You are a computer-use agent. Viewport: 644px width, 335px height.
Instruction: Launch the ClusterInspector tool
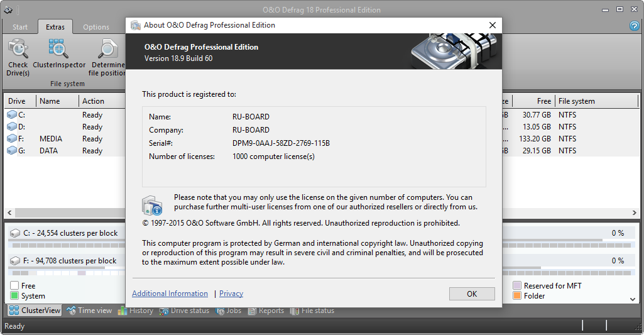(x=58, y=53)
